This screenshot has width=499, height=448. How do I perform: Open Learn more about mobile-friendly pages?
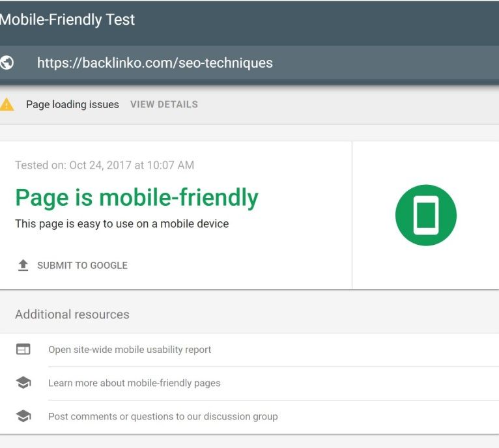(134, 383)
